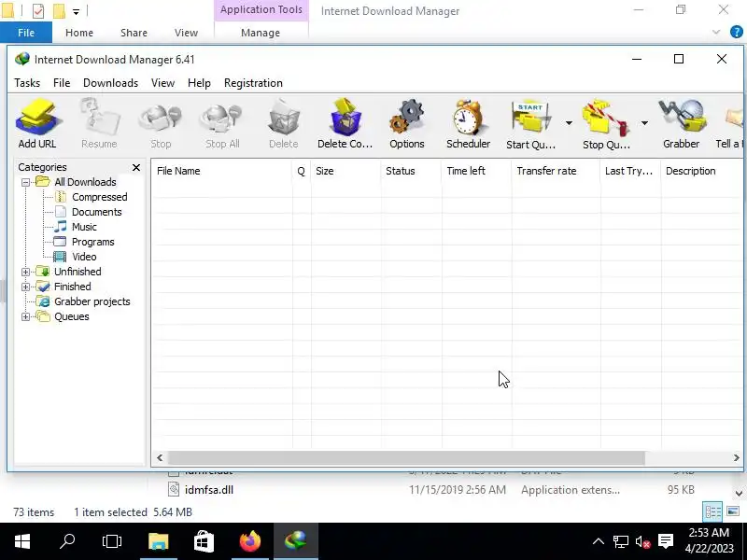747x560 pixels.
Task: Expand the Unfinished tree node
Action: (26, 272)
